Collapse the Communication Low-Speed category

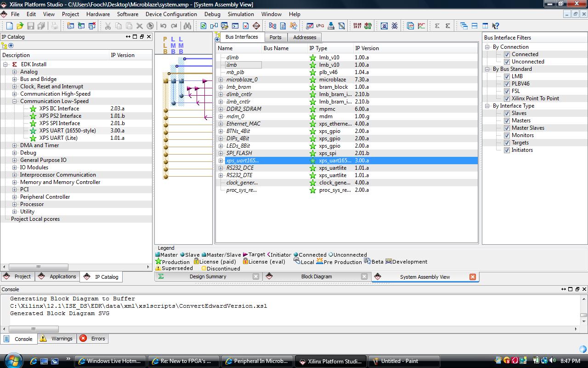coord(14,101)
